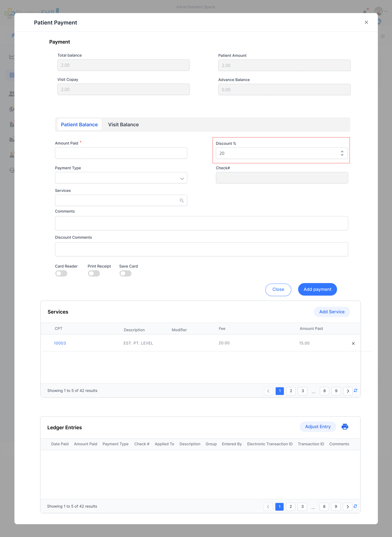Viewport: 392px width, 537px height.
Task: Open the CPT code 10003 link
Action: 60,343
